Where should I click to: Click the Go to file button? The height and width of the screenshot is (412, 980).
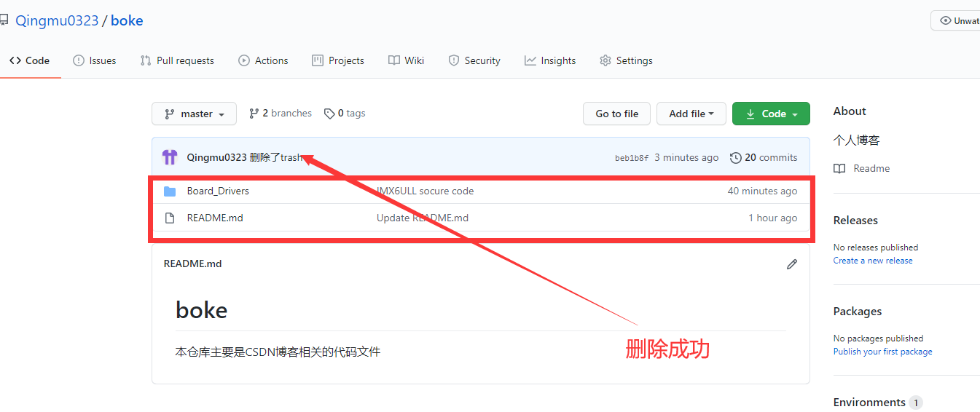(616, 114)
